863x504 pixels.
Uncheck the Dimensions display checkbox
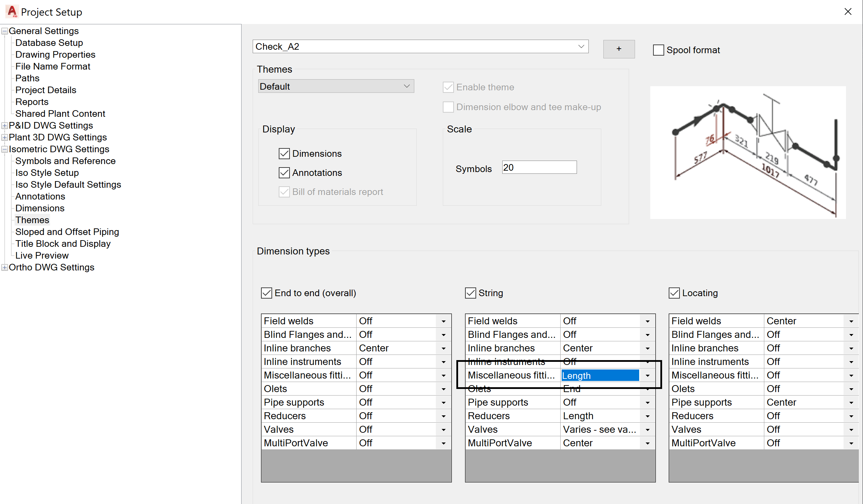[x=284, y=154]
